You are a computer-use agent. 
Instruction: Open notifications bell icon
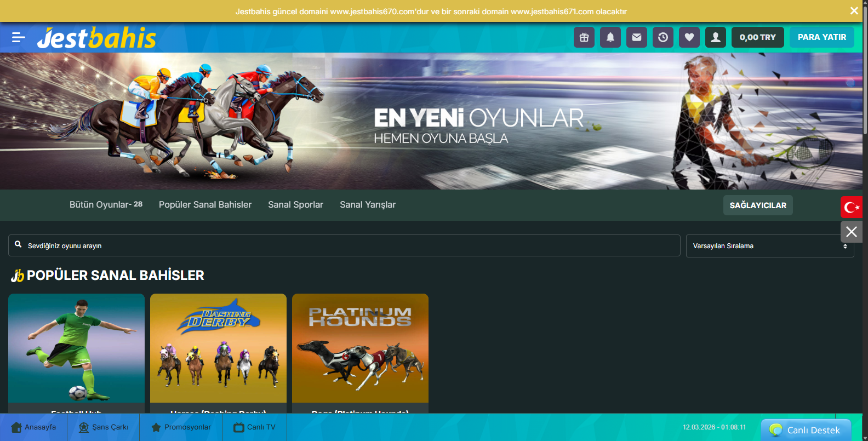coord(610,37)
